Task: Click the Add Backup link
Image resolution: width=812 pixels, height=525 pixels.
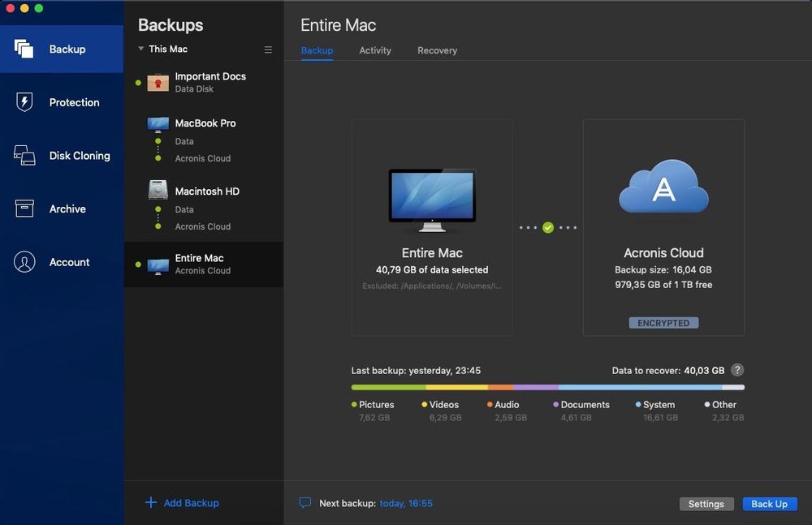Action: [184, 503]
